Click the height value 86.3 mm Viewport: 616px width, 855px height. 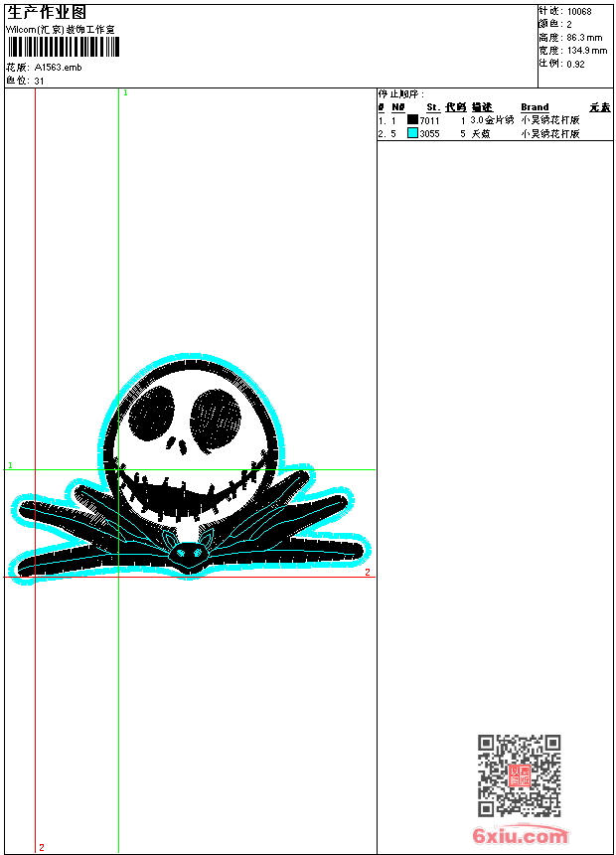(584, 38)
